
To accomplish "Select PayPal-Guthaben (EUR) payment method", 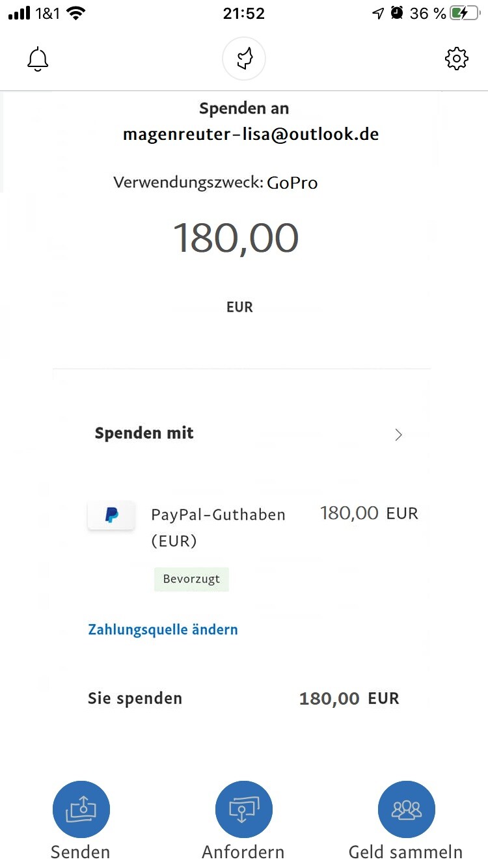I will point(252,527).
